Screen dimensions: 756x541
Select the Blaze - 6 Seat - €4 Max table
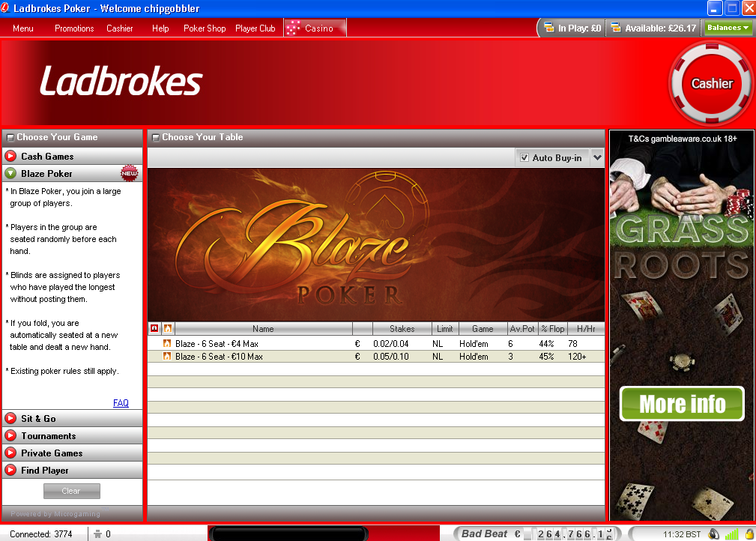click(x=376, y=343)
